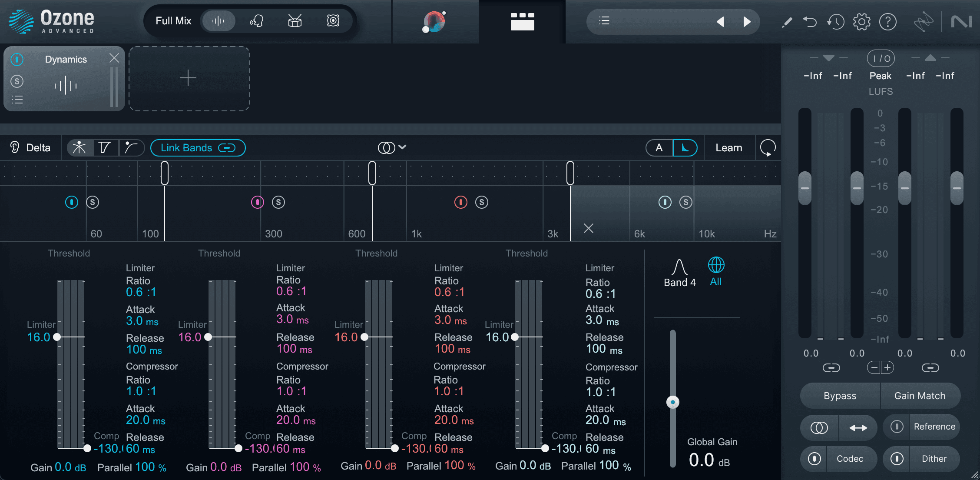The height and width of the screenshot is (480, 980).
Task: Click the Gain Match button
Action: point(920,396)
